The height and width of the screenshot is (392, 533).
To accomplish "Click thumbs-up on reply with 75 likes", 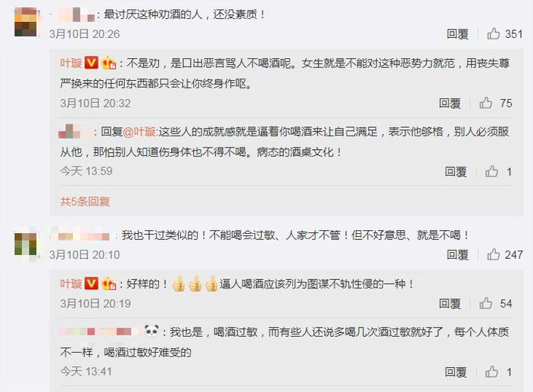I will click(486, 103).
